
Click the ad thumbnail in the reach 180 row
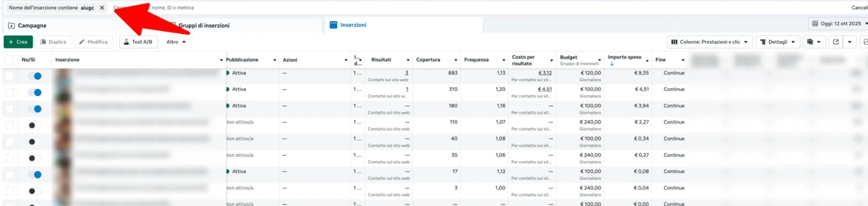click(x=63, y=109)
